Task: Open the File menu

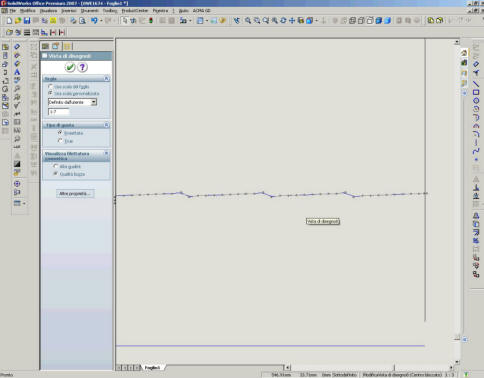Action: click(x=12, y=11)
